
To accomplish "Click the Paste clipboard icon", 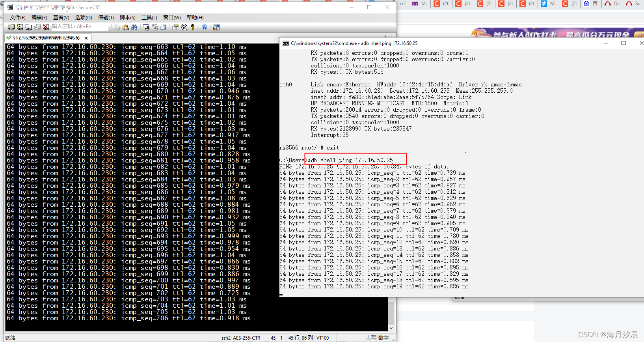I will click(x=125, y=27).
